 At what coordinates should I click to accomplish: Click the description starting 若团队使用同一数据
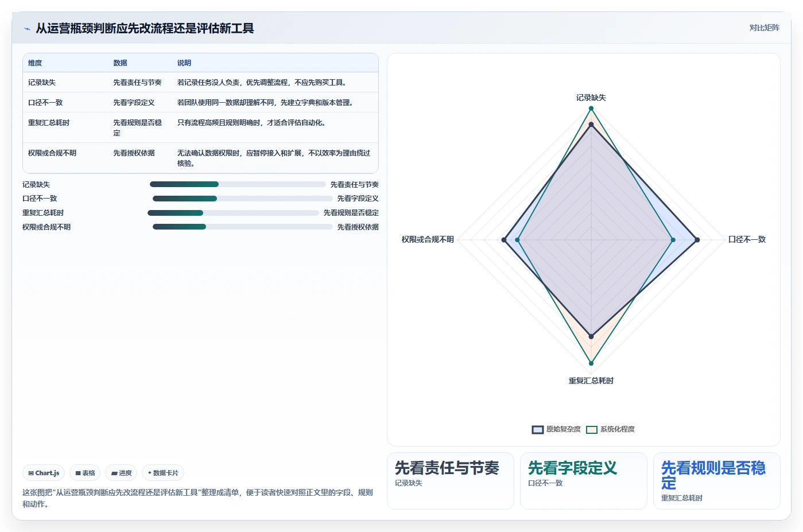tap(266, 103)
